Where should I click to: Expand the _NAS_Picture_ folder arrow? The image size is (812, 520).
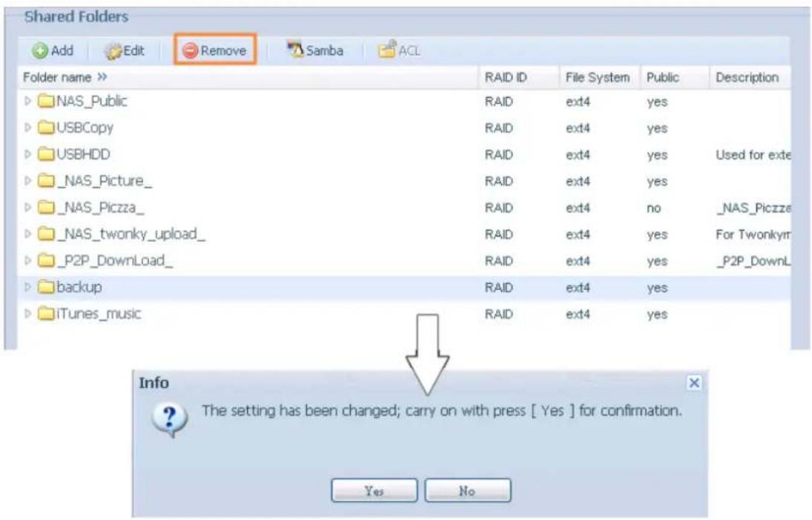tap(30, 182)
